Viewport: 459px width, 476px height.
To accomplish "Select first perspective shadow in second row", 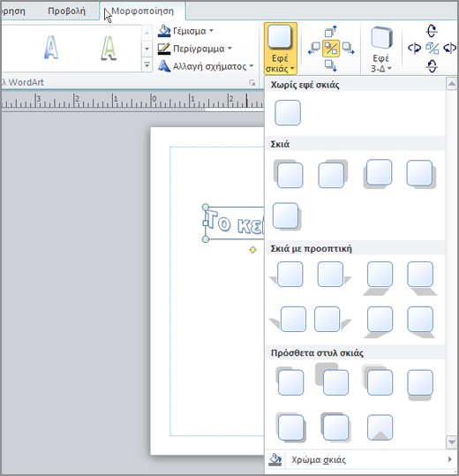I will point(288,319).
